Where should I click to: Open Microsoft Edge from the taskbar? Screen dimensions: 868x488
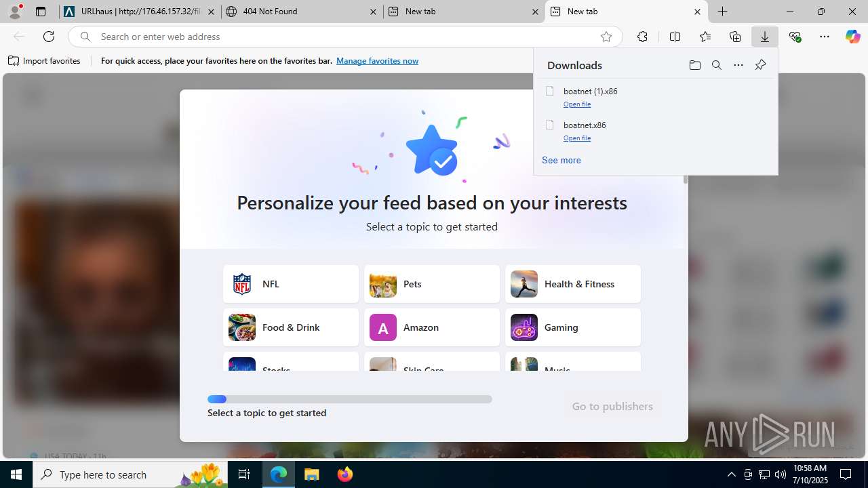click(x=279, y=474)
